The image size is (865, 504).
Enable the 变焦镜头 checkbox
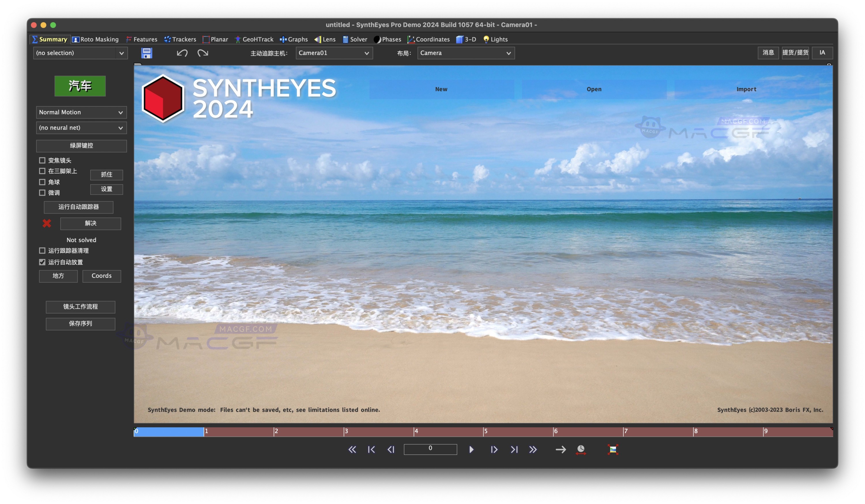click(42, 160)
